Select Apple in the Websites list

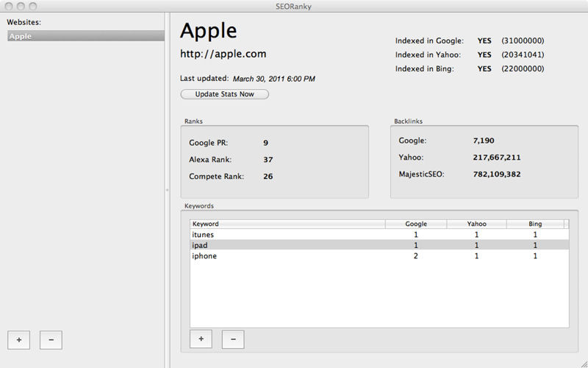click(85, 36)
